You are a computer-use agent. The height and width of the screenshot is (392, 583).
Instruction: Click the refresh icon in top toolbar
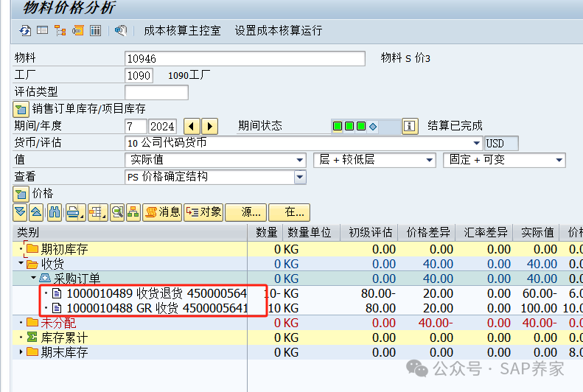click(25, 30)
